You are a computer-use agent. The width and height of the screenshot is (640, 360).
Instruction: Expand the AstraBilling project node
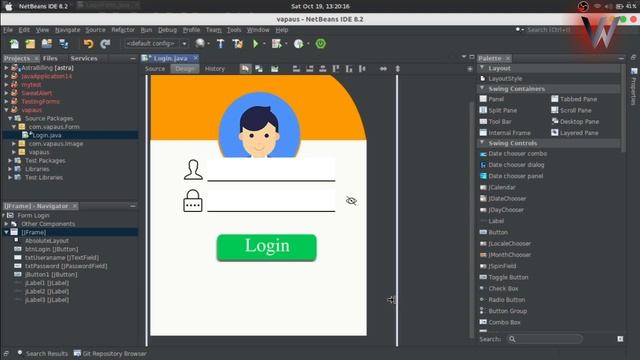tap(6, 68)
